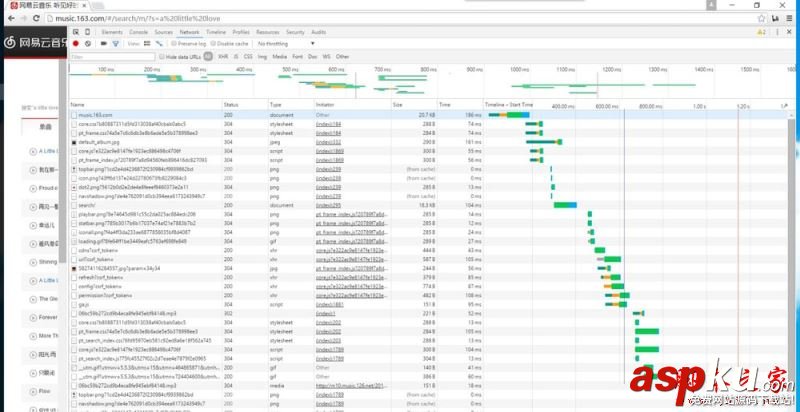Enable the Disable cache checkbox
The image size is (800, 412).
tap(213, 44)
